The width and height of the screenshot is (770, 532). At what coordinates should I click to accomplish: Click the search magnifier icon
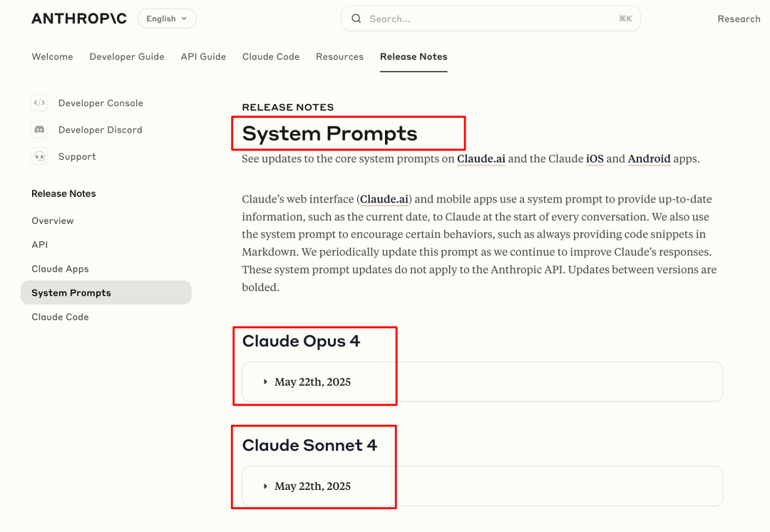click(356, 19)
